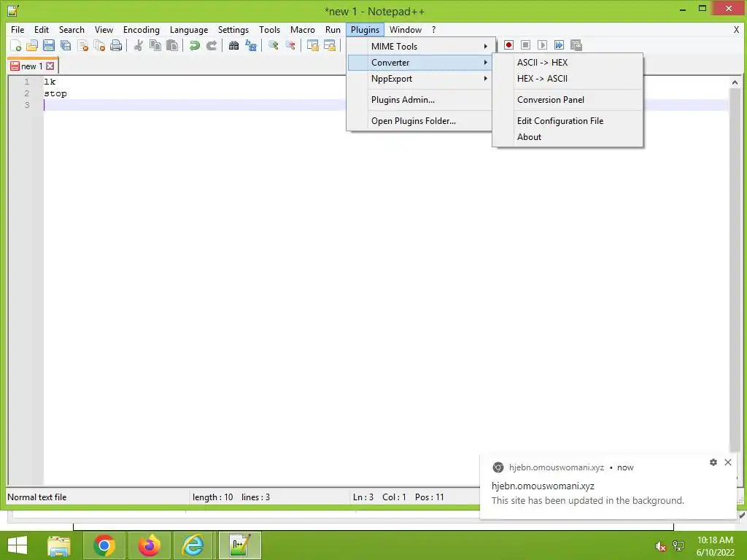Open the View menu

tap(104, 29)
